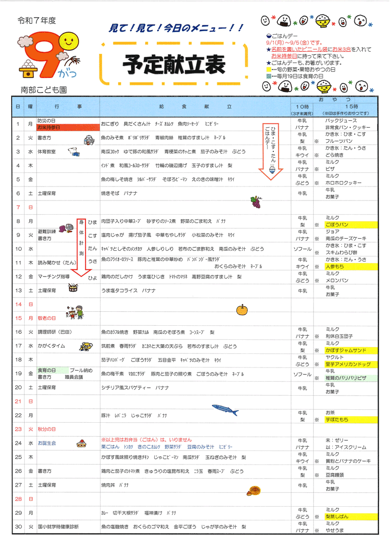The image size is (392, 553).
Task: Click 読み聞かせ(たん) on day 11
Action: 57,263
